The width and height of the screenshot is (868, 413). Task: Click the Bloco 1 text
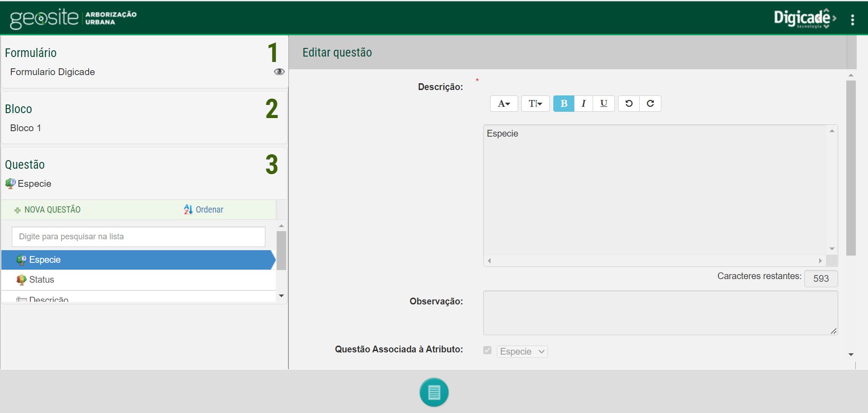(26, 128)
